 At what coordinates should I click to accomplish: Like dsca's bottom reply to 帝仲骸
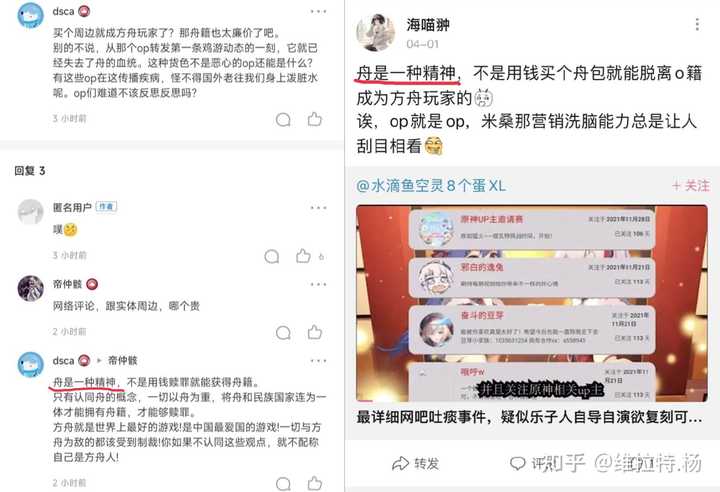pos(315,483)
